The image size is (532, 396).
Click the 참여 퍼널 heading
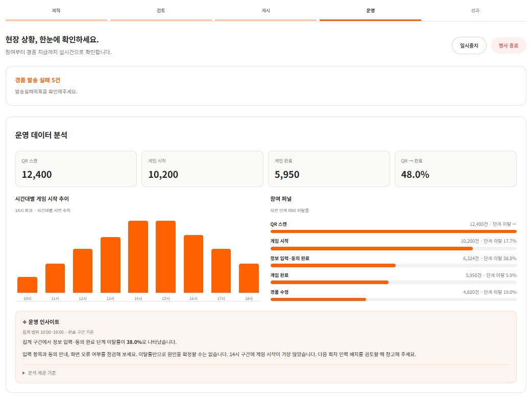(x=281, y=199)
